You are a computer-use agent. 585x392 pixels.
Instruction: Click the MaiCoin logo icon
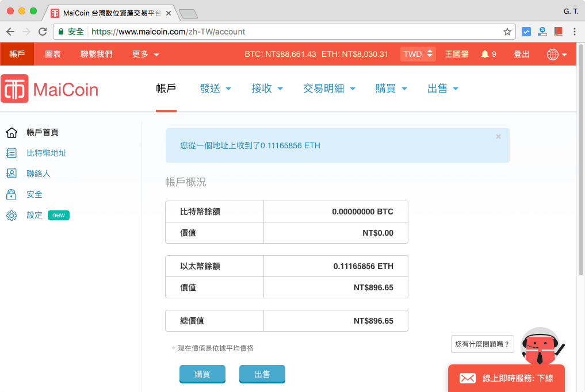[x=15, y=89]
